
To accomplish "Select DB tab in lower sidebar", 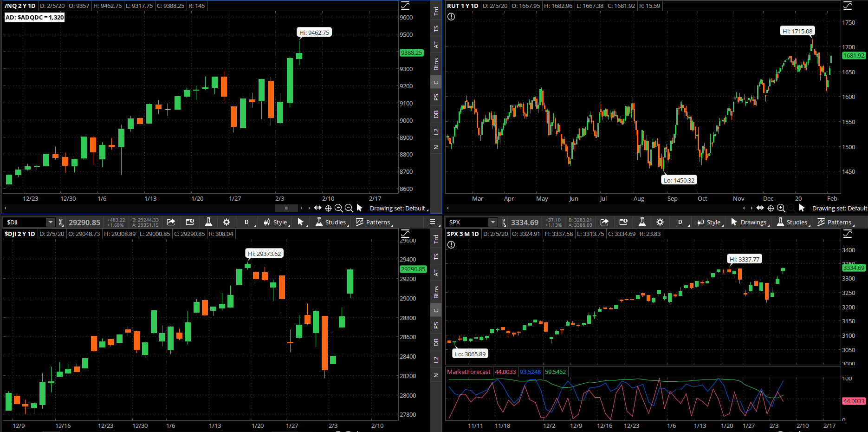I will (x=436, y=342).
